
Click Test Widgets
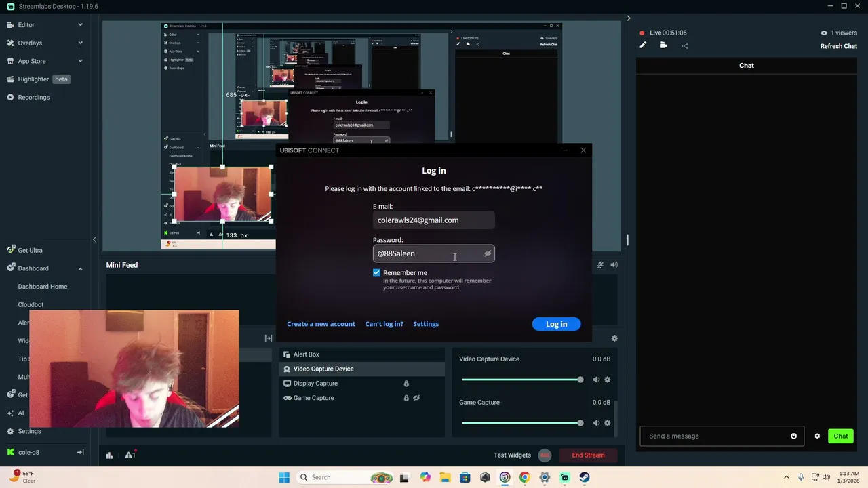512,455
